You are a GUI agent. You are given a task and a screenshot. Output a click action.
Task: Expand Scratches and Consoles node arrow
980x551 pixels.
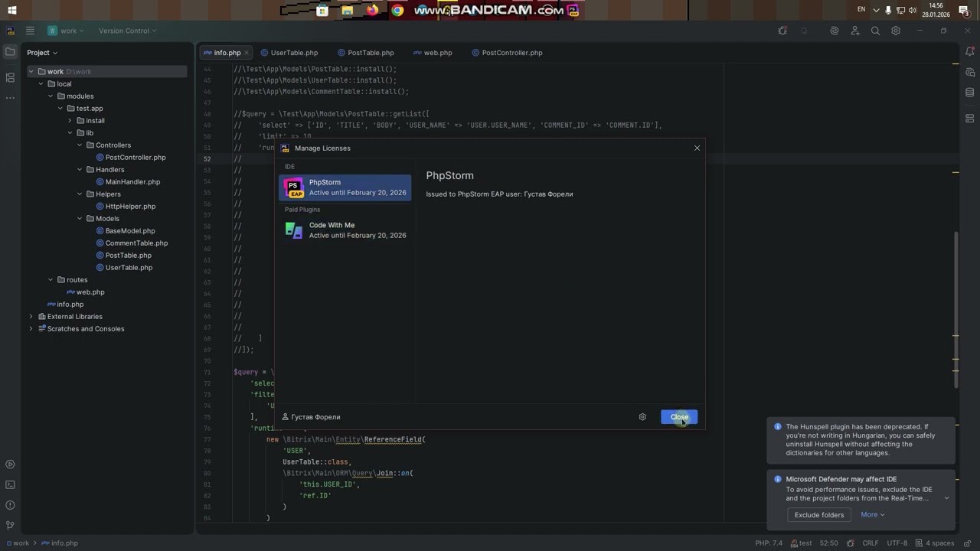click(31, 328)
